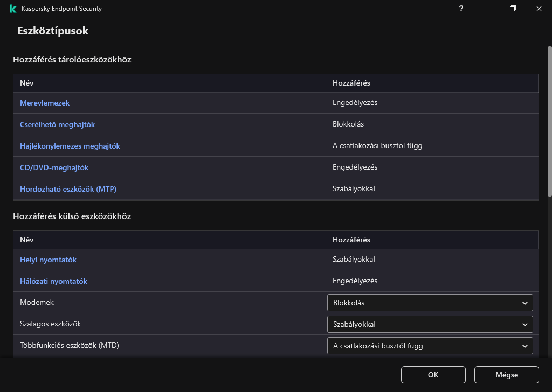Expand the Szalagos eszközök access dropdown

coord(430,324)
